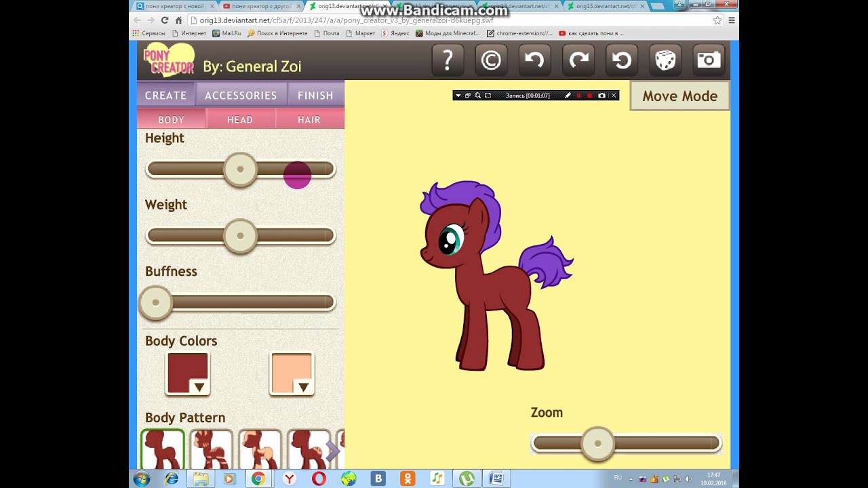The height and width of the screenshot is (488, 868).
Task: Open the help question mark button
Action: click(448, 60)
